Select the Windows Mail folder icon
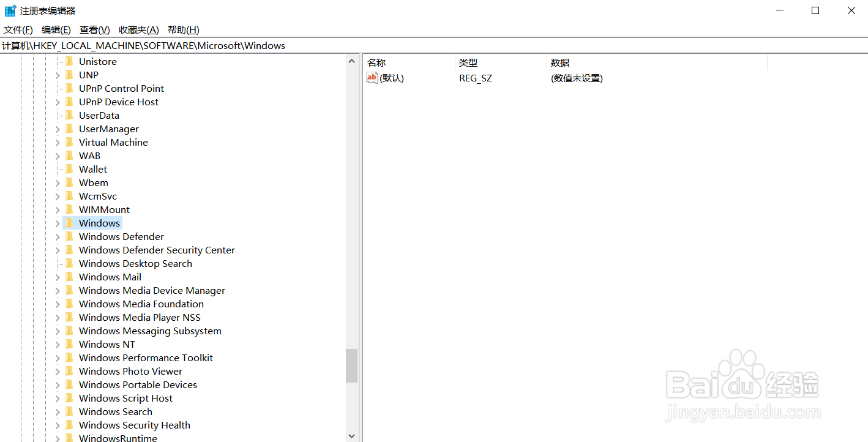The image size is (868, 442). coord(69,277)
